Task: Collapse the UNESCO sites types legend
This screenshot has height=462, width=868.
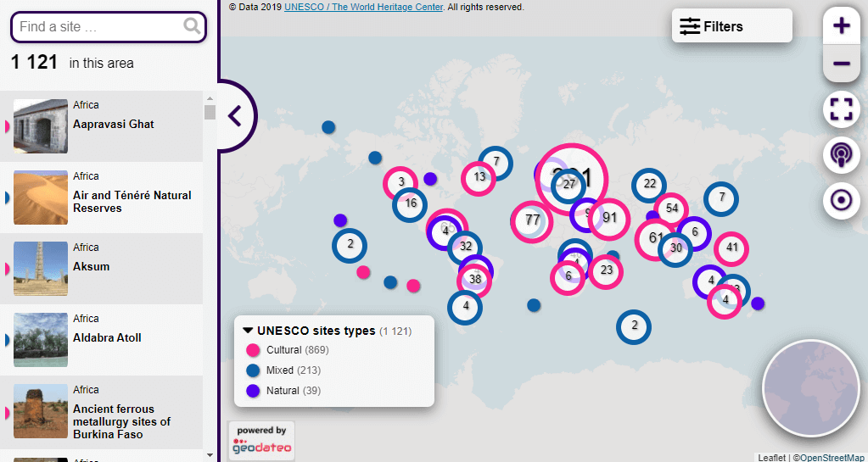Action: pyautogui.click(x=248, y=331)
